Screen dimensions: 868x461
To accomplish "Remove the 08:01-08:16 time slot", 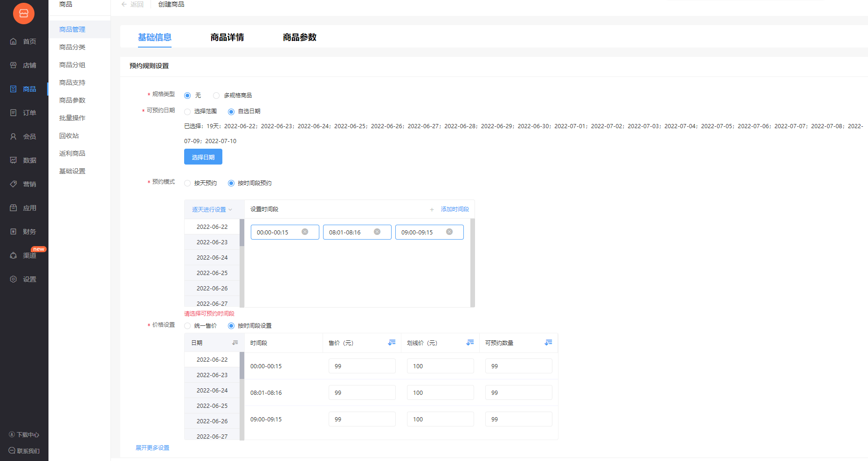I will click(x=377, y=232).
